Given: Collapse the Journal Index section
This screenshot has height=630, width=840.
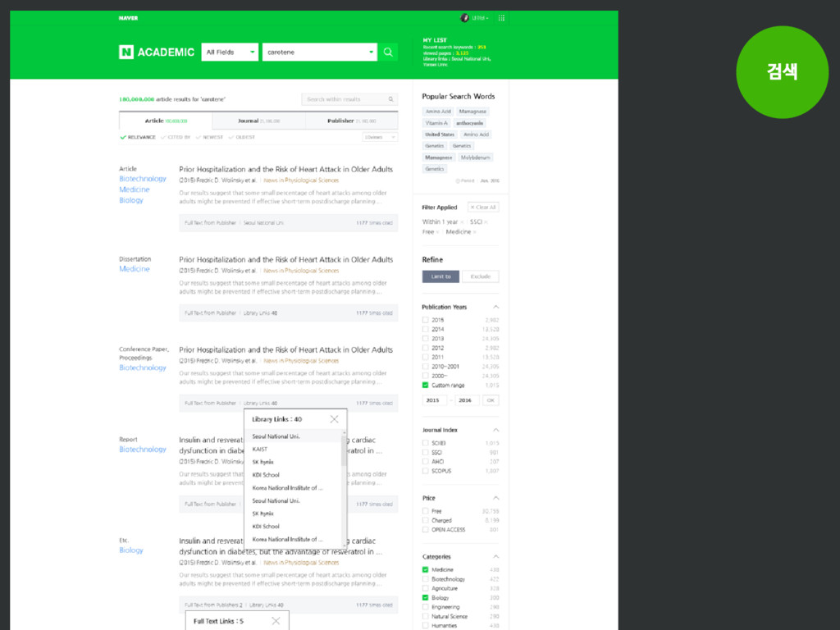Looking at the screenshot, I should pos(496,430).
